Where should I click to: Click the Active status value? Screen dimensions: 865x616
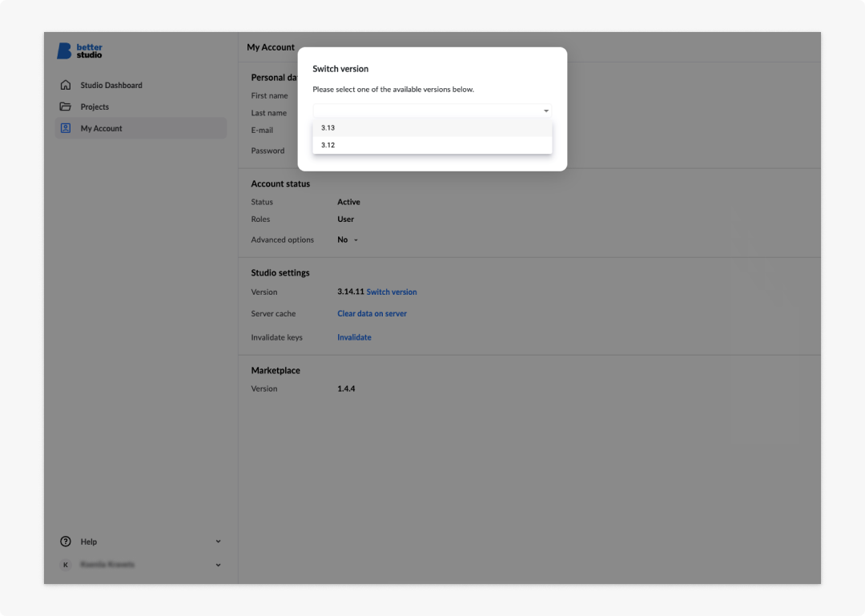tap(348, 202)
